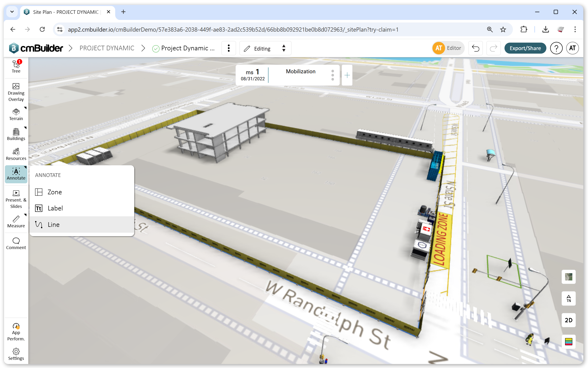This screenshot has width=588, height=368.
Task: Redo the last action
Action: 493,48
